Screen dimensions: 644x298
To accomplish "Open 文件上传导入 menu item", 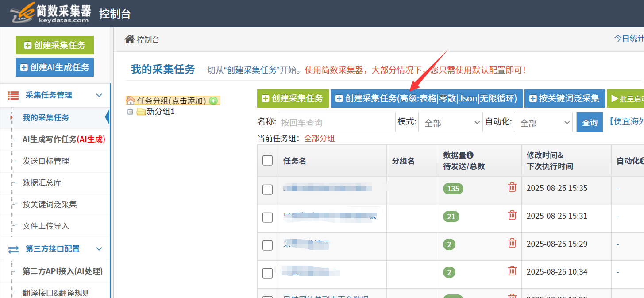I will click(46, 226).
